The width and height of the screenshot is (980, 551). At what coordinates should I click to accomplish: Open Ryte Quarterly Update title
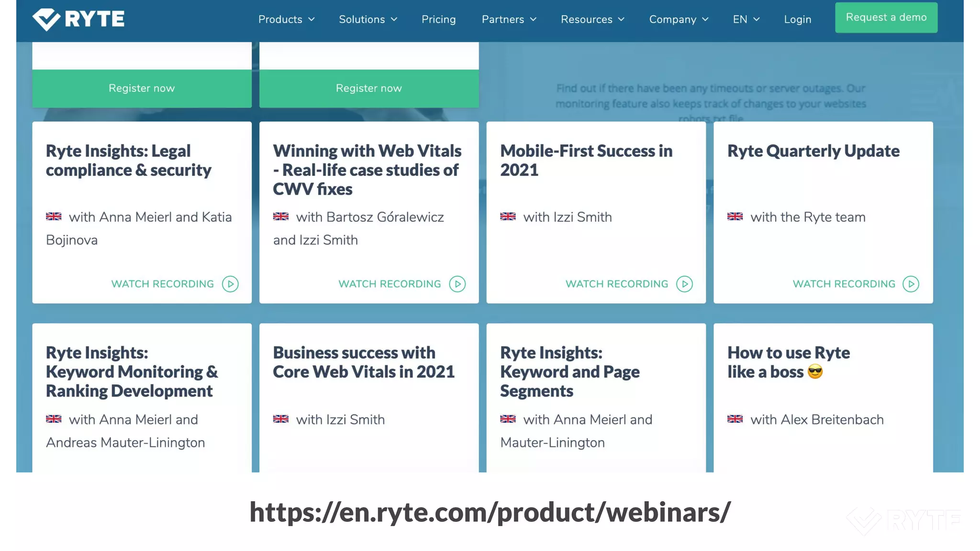point(813,151)
